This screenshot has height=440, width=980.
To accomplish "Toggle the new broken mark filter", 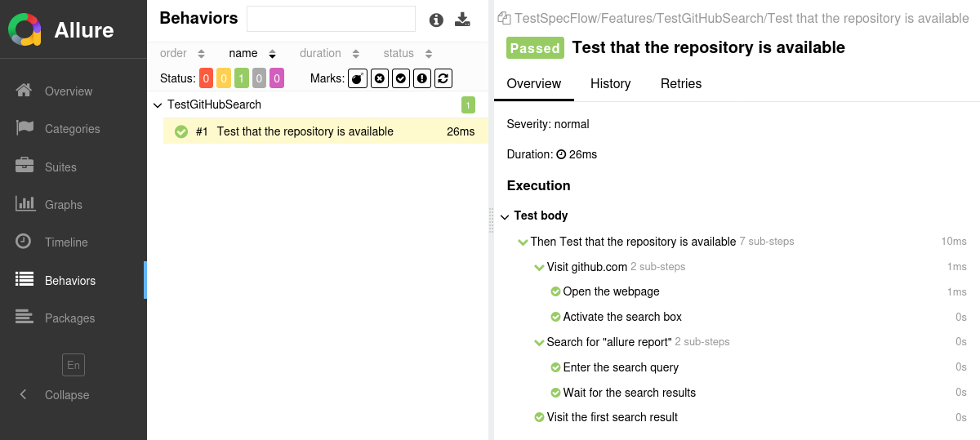I will pos(422,78).
